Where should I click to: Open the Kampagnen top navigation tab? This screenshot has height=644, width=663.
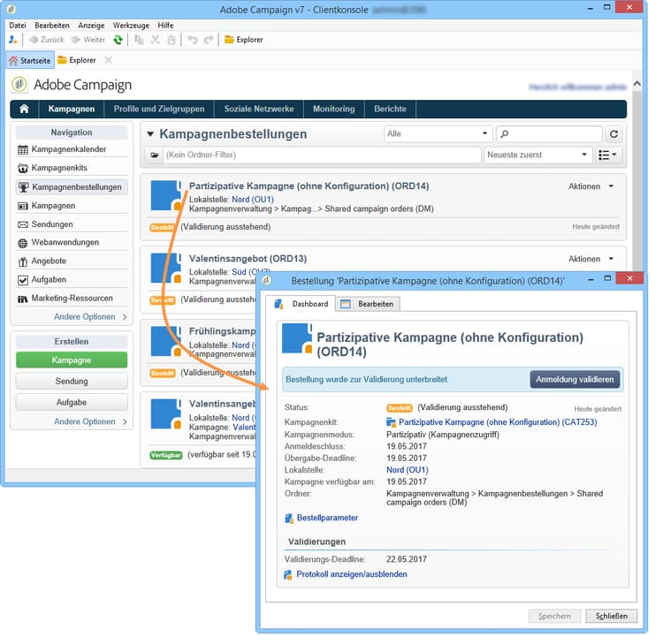72,109
